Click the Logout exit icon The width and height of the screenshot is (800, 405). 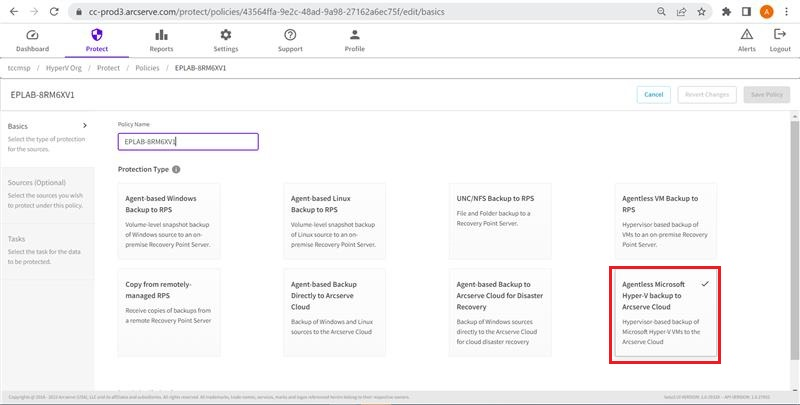[x=780, y=34]
